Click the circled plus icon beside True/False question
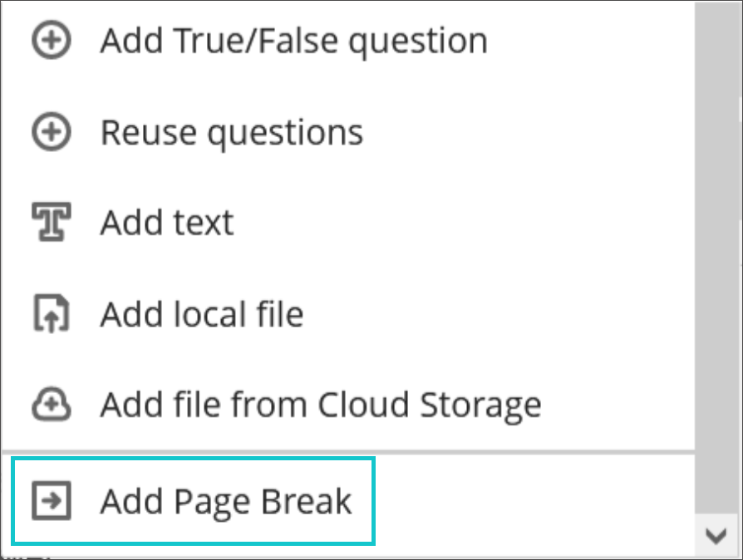 tap(51, 42)
